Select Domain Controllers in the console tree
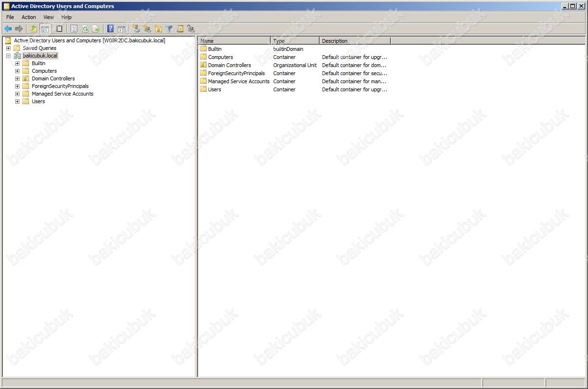 click(x=53, y=78)
